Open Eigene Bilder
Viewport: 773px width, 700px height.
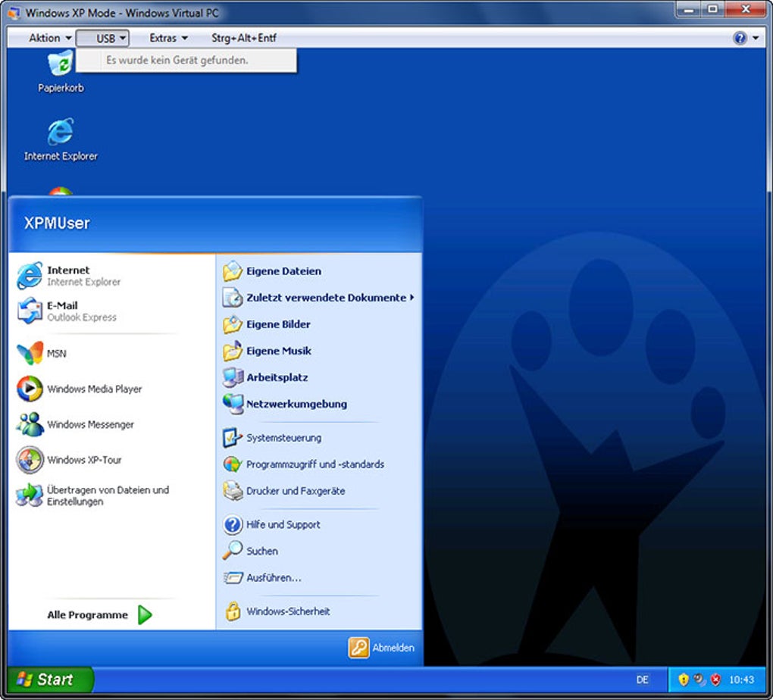(x=276, y=324)
